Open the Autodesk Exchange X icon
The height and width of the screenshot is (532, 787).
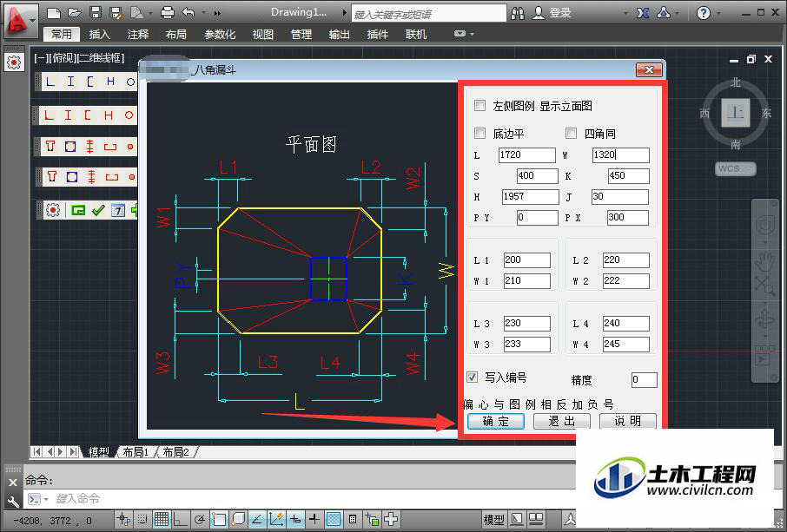[643, 13]
